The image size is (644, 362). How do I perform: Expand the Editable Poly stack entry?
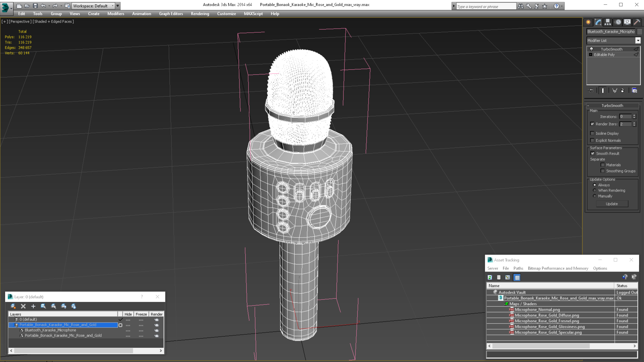coord(591,55)
